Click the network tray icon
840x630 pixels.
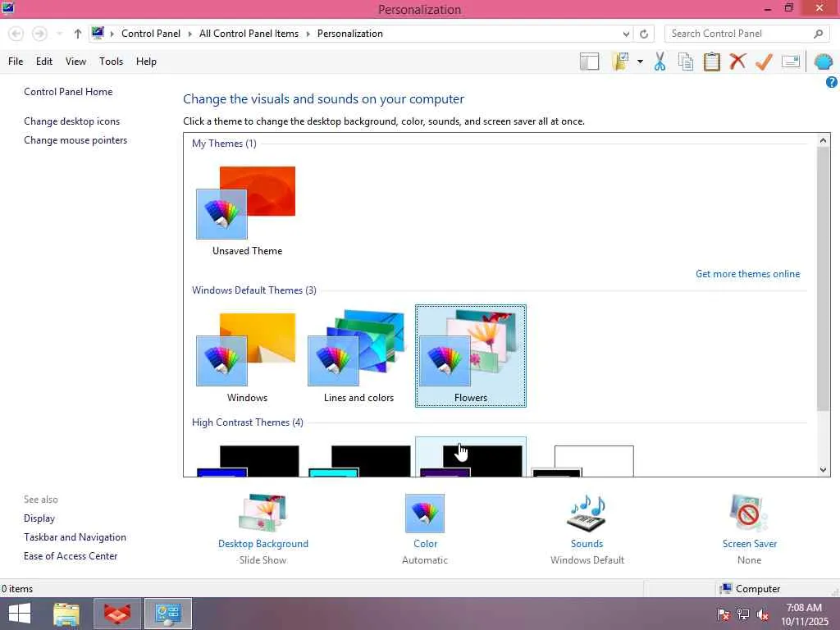click(743, 614)
